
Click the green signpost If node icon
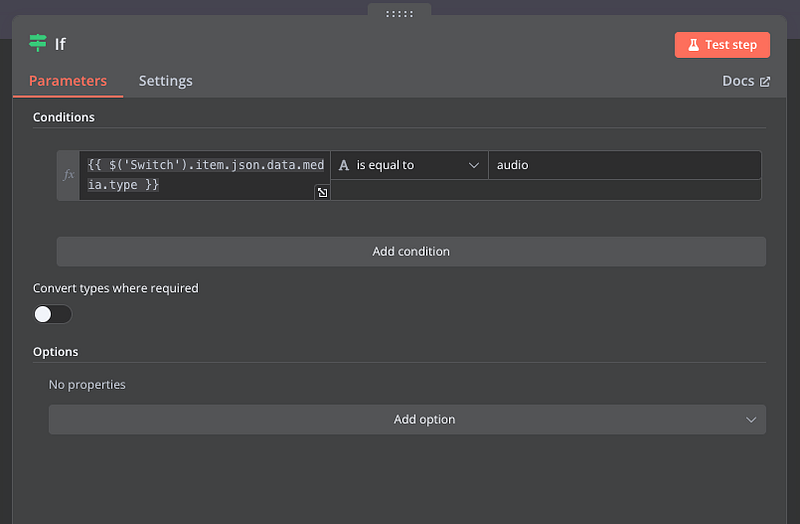pyautogui.click(x=38, y=43)
